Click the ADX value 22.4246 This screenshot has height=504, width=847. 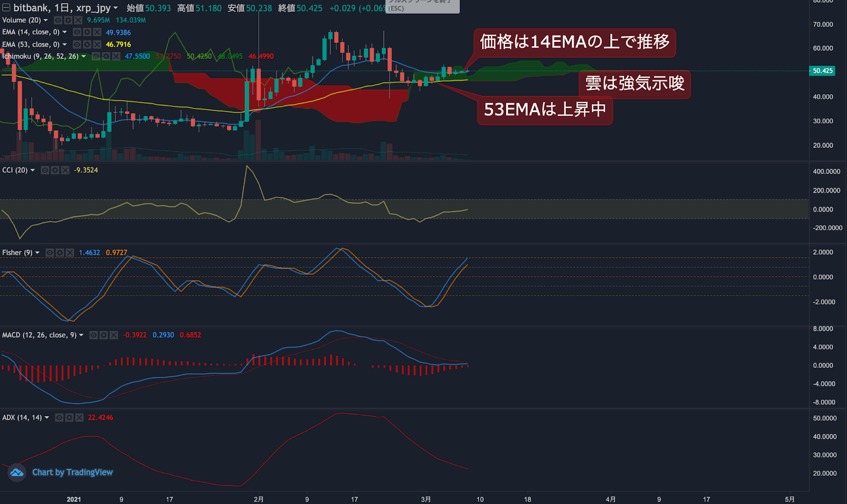pyautogui.click(x=101, y=418)
